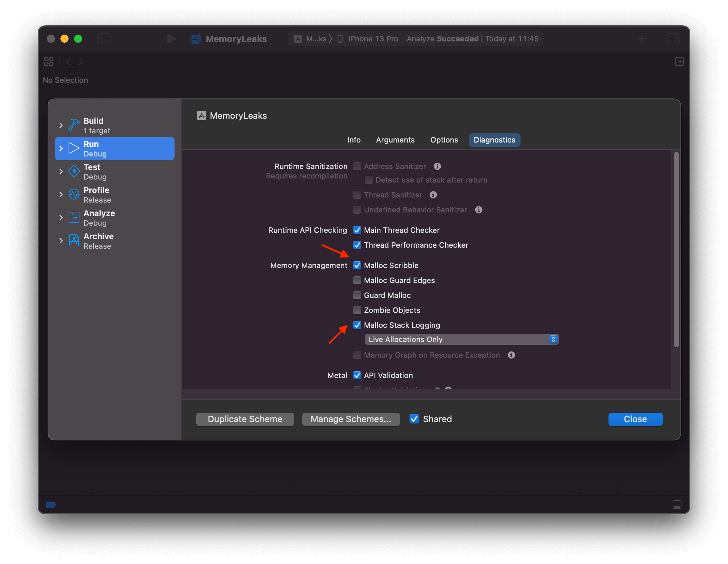Uncheck the Malloc Scribble checkbox

357,265
